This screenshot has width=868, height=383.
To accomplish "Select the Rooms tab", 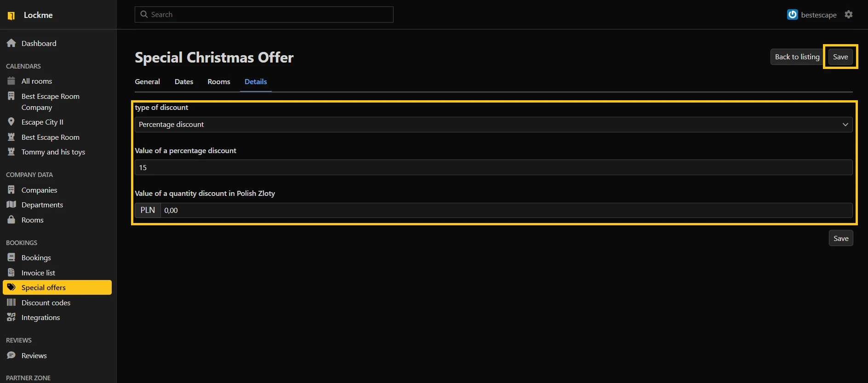I will click(219, 82).
